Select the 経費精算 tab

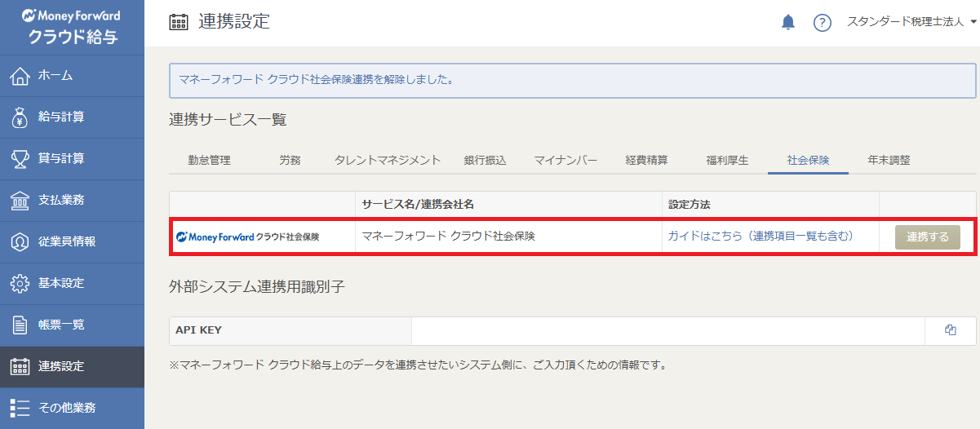[x=647, y=160]
